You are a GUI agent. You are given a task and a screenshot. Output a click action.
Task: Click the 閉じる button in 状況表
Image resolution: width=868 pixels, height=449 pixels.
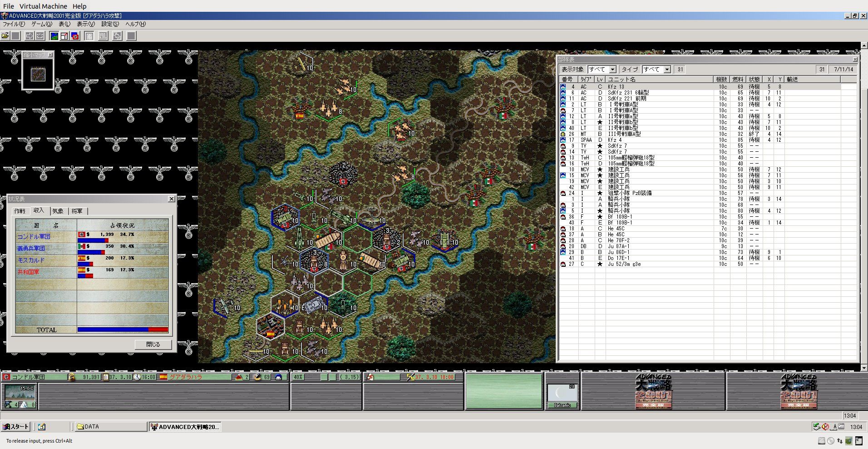[x=153, y=344]
